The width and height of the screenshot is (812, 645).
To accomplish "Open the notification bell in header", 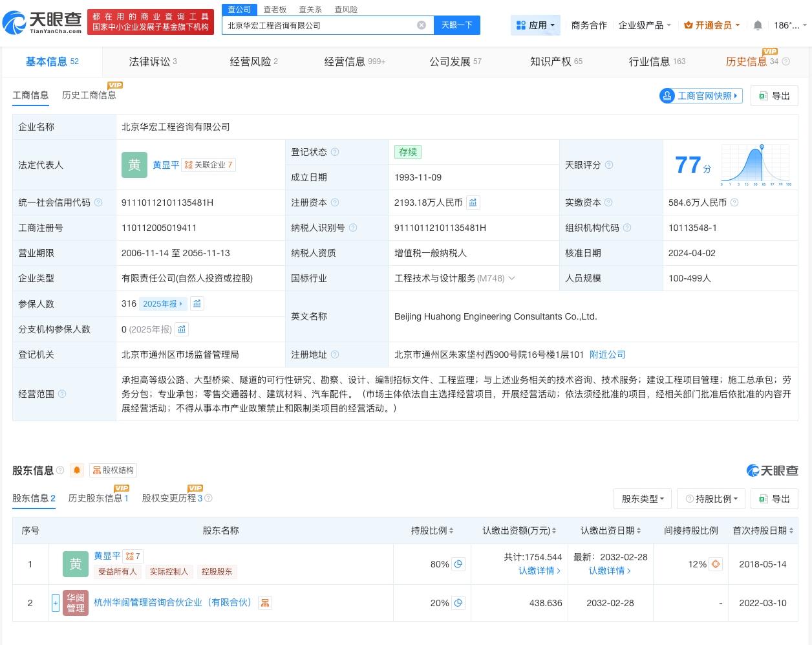I will tap(758, 25).
